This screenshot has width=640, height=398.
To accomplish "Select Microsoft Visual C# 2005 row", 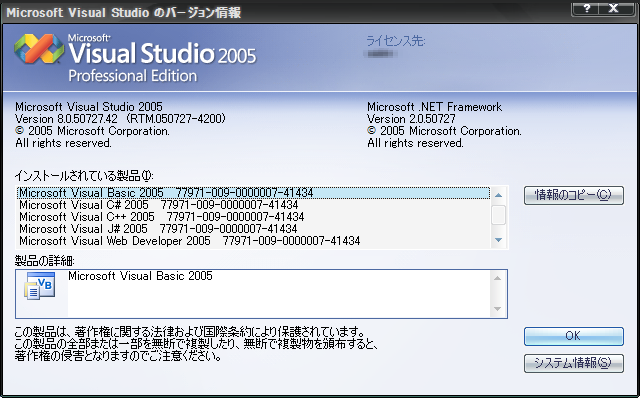I will pos(253,205).
